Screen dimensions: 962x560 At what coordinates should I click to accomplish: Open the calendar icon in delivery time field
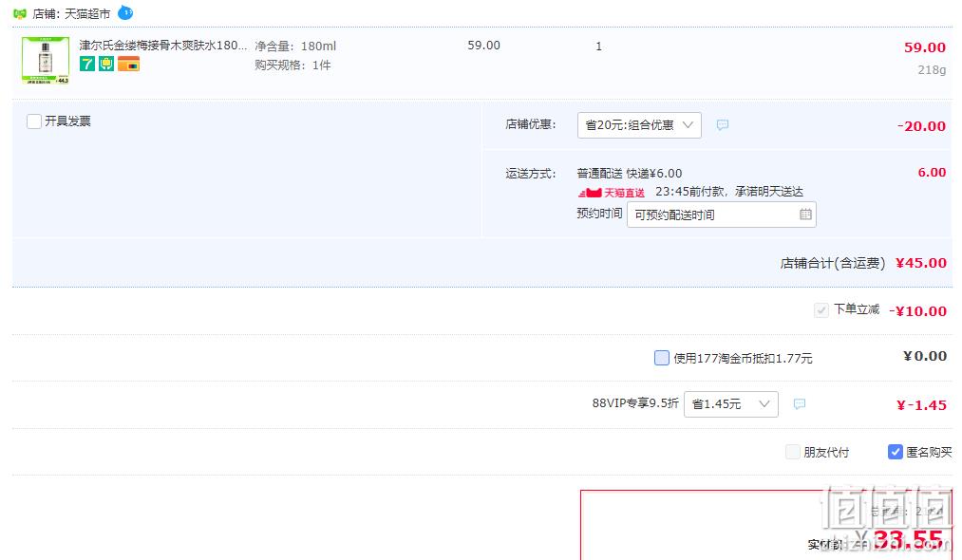click(805, 215)
